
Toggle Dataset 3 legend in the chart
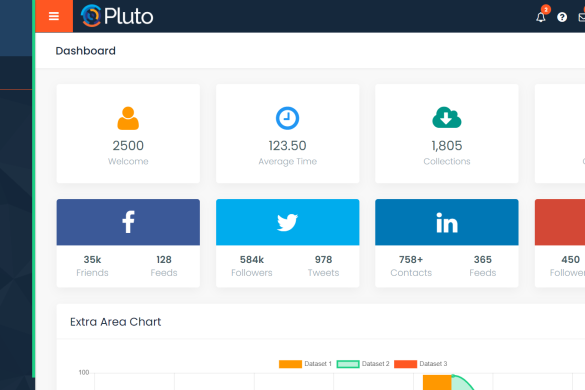click(x=420, y=364)
